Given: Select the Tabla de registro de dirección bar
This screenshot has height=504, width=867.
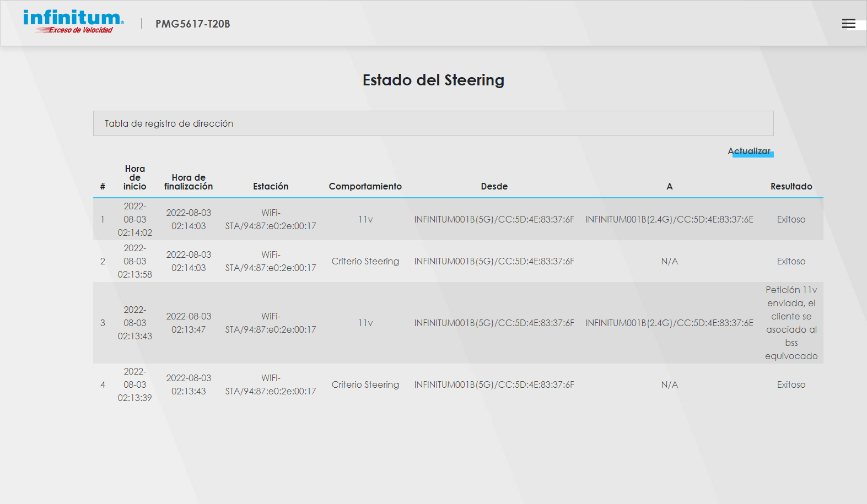Looking at the screenshot, I should (433, 123).
